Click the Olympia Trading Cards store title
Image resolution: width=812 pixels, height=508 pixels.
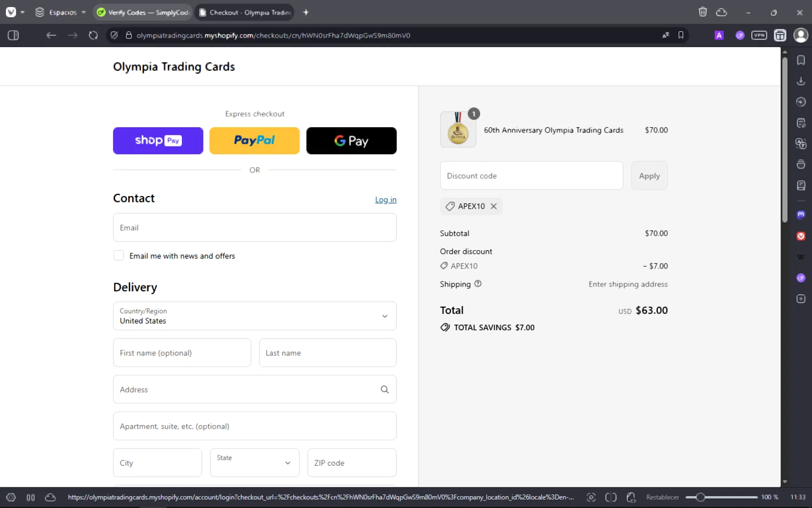point(174,67)
